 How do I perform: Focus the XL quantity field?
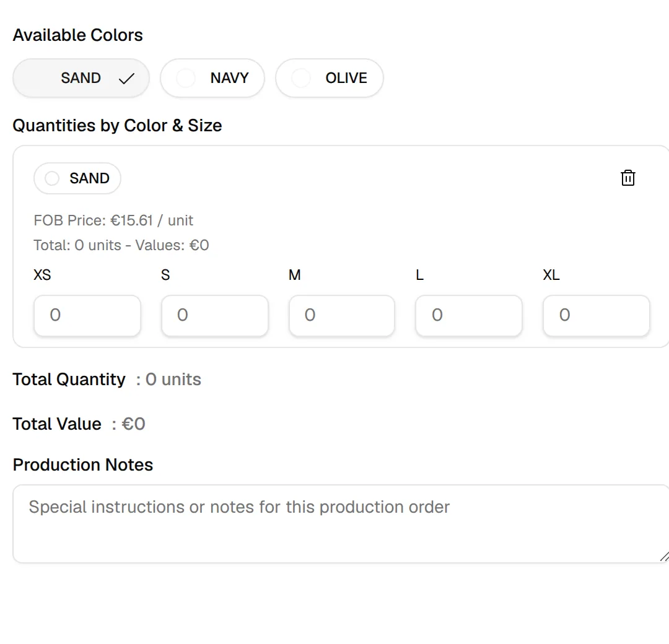[x=596, y=316]
